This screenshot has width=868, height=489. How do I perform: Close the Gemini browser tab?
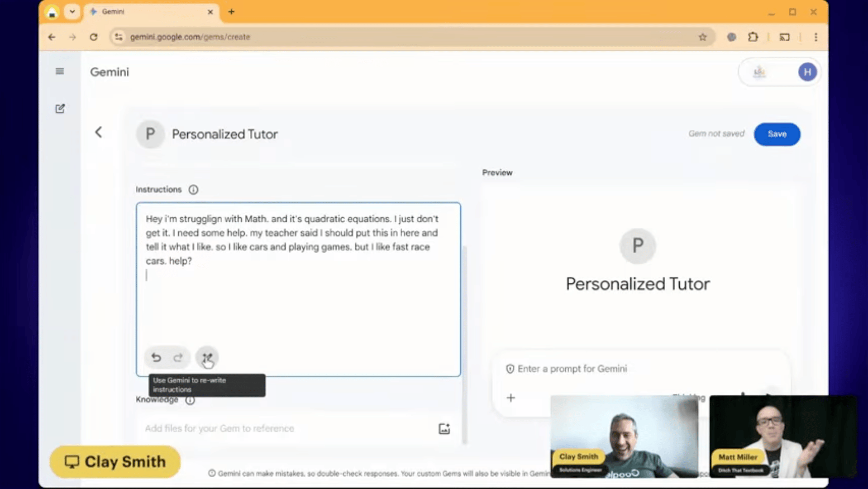[x=210, y=12]
